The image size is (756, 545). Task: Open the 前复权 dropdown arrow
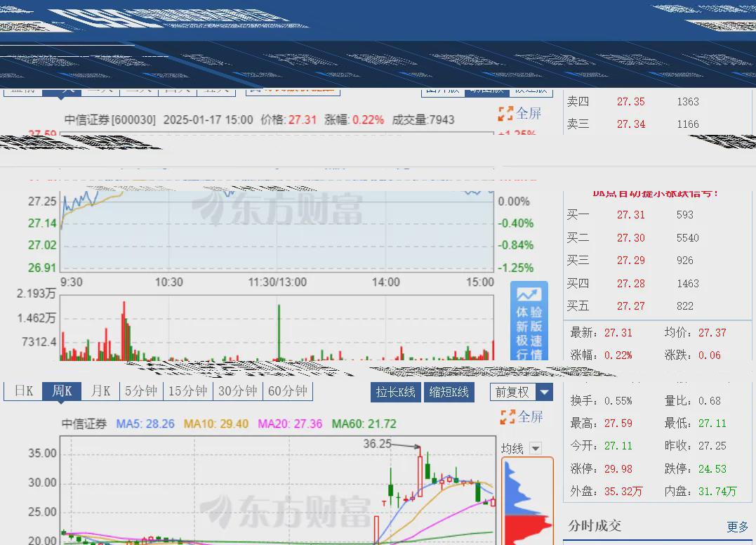point(545,392)
